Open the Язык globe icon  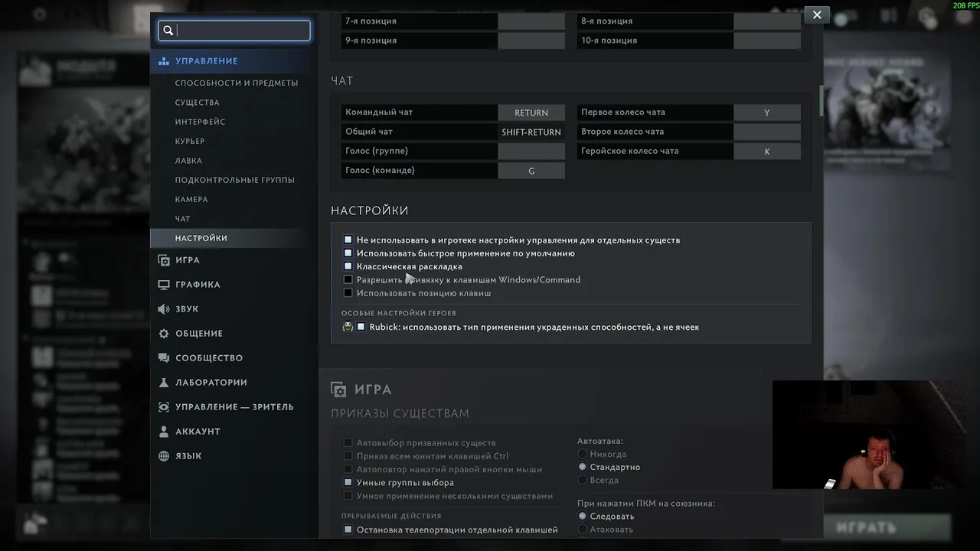[164, 456]
